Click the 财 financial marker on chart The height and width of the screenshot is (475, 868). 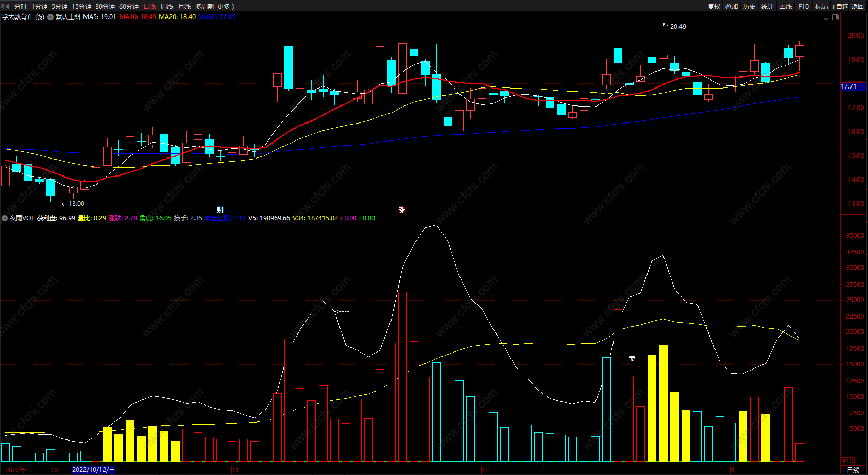tap(220, 209)
